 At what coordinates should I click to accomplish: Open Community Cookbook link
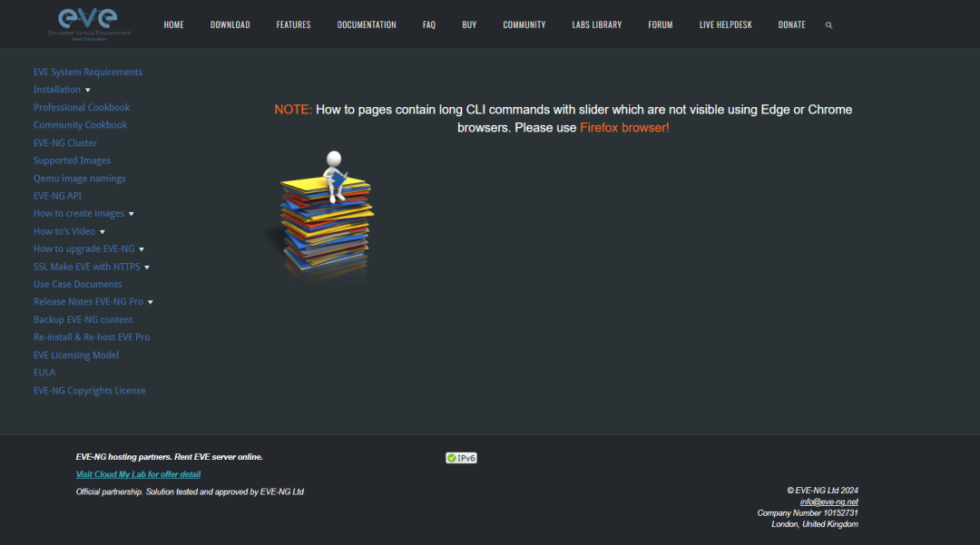click(80, 125)
